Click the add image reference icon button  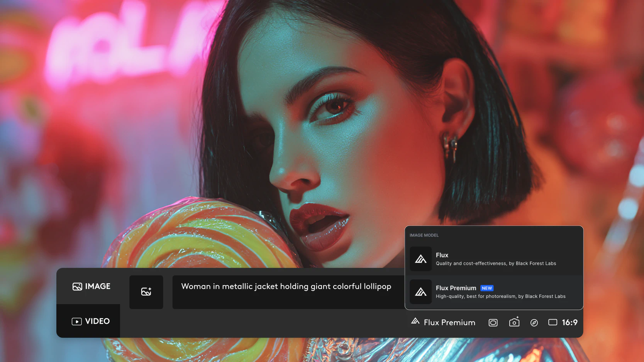pyautogui.click(x=146, y=292)
